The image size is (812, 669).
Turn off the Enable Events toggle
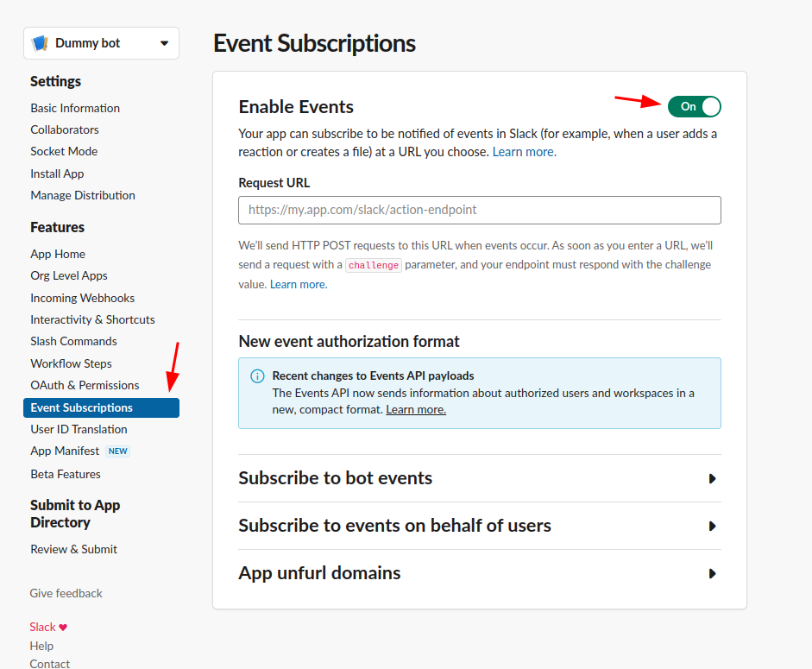tap(694, 107)
